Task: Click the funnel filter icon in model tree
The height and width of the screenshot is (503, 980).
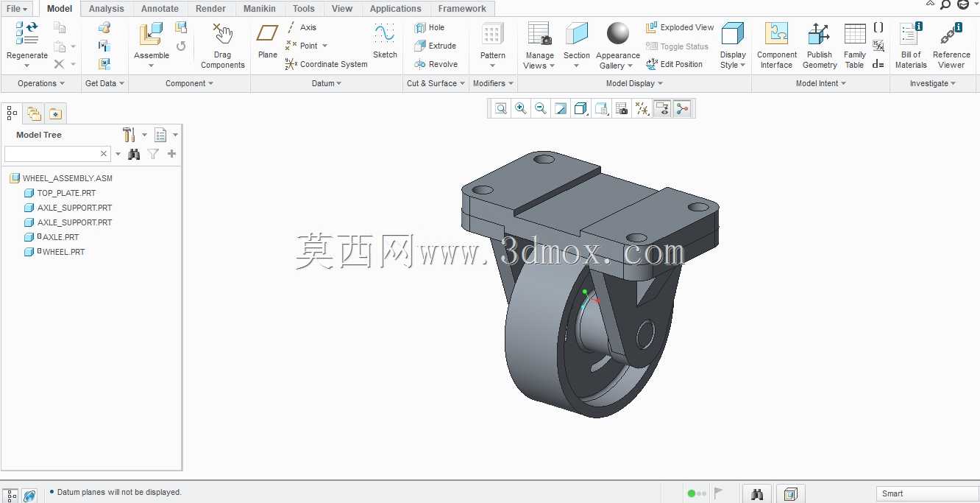Action: pyautogui.click(x=153, y=154)
